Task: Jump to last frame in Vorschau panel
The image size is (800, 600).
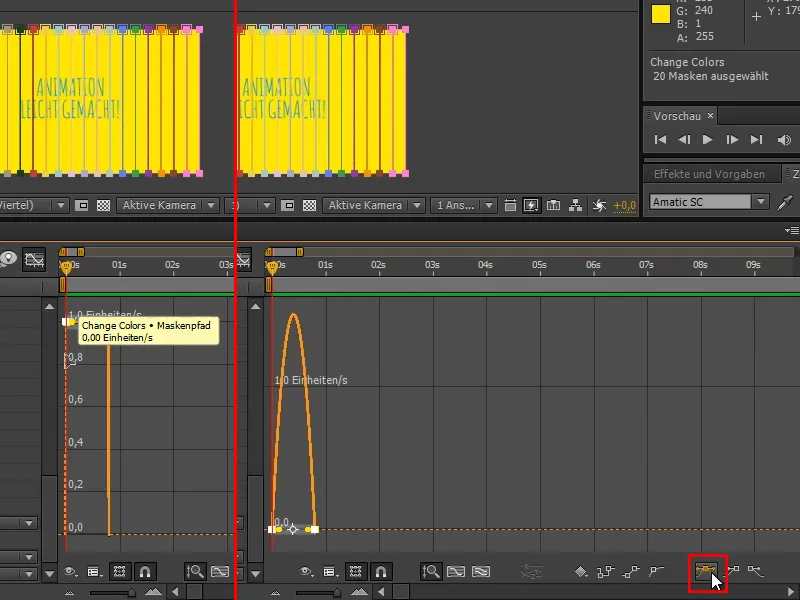Action: point(756,140)
